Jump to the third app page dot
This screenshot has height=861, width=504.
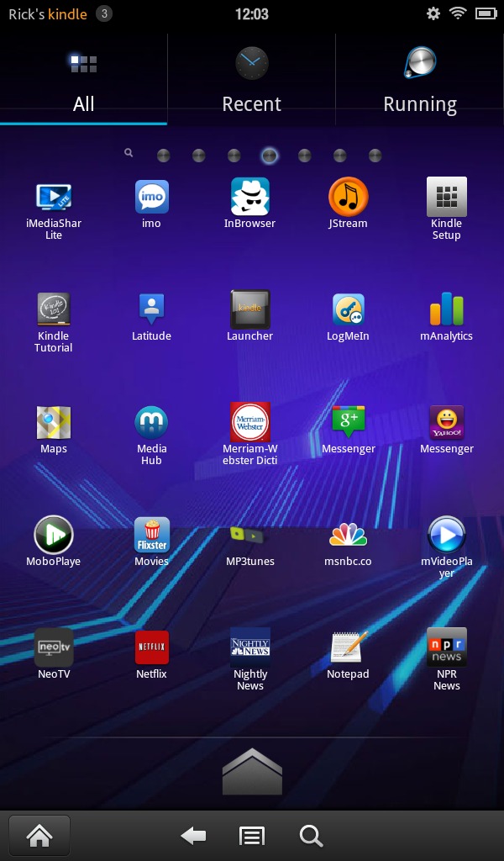click(234, 156)
